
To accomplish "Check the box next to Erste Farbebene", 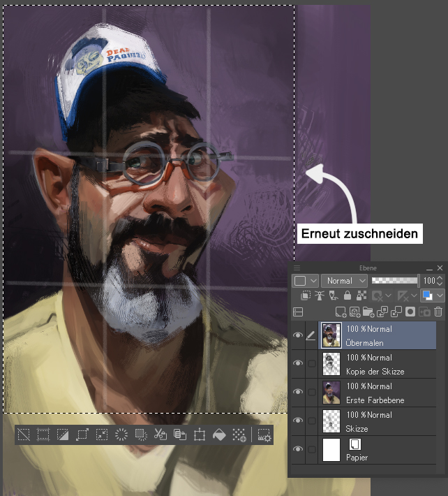I will tap(311, 393).
